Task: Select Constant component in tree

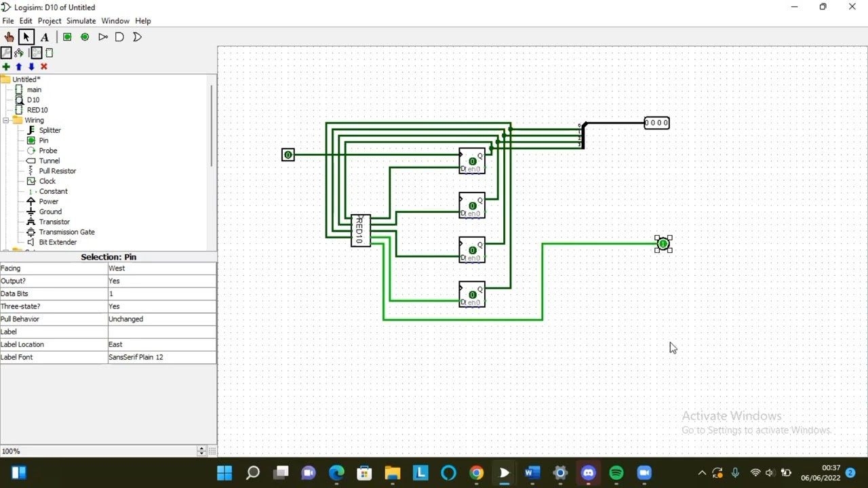Action: [x=53, y=191]
